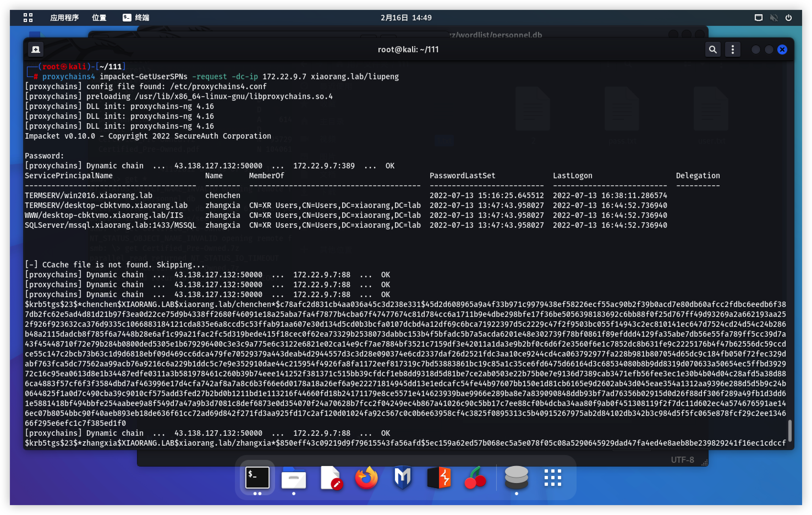Screen dimensions: 812x515
Task: Open the 应用程序 menu
Action: click(64, 18)
